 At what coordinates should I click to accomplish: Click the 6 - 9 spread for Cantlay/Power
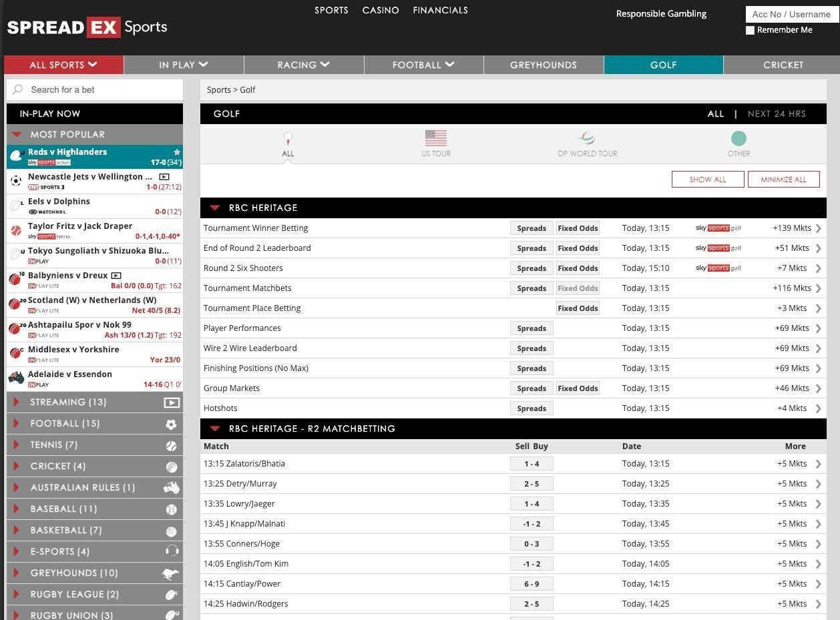click(x=532, y=584)
